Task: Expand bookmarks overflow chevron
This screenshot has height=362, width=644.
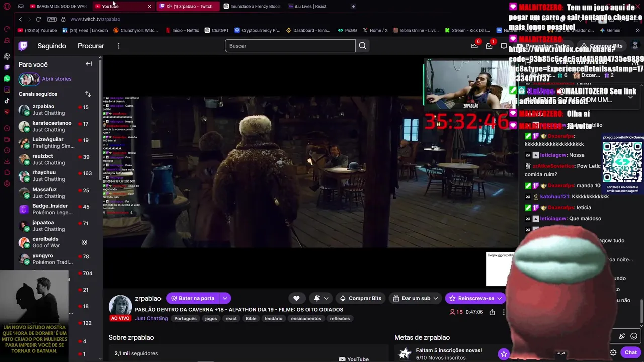Action: tap(638, 30)
